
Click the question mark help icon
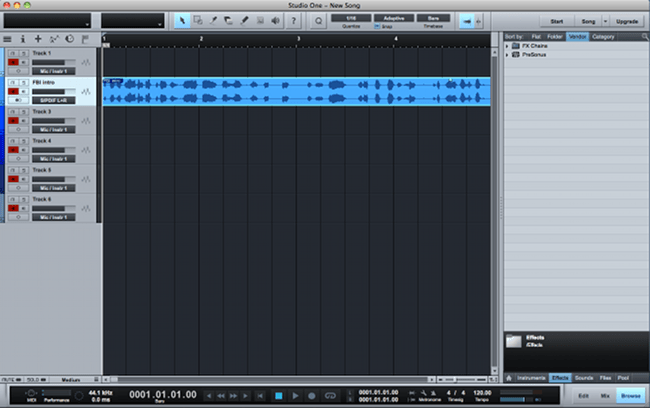pos(293,21)
